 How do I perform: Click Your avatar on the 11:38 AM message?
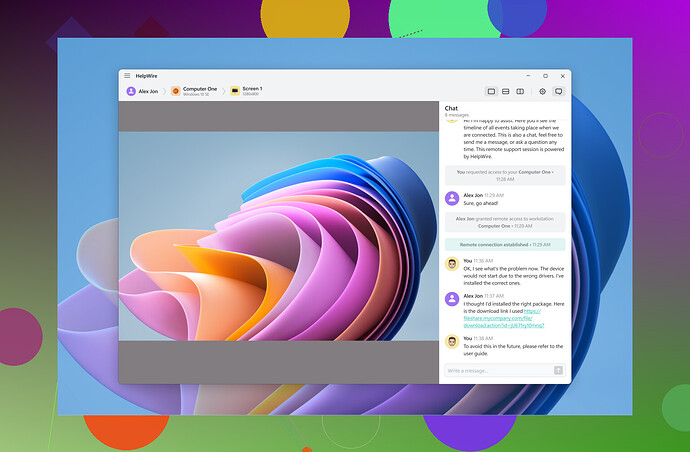[x=452, y=342]
